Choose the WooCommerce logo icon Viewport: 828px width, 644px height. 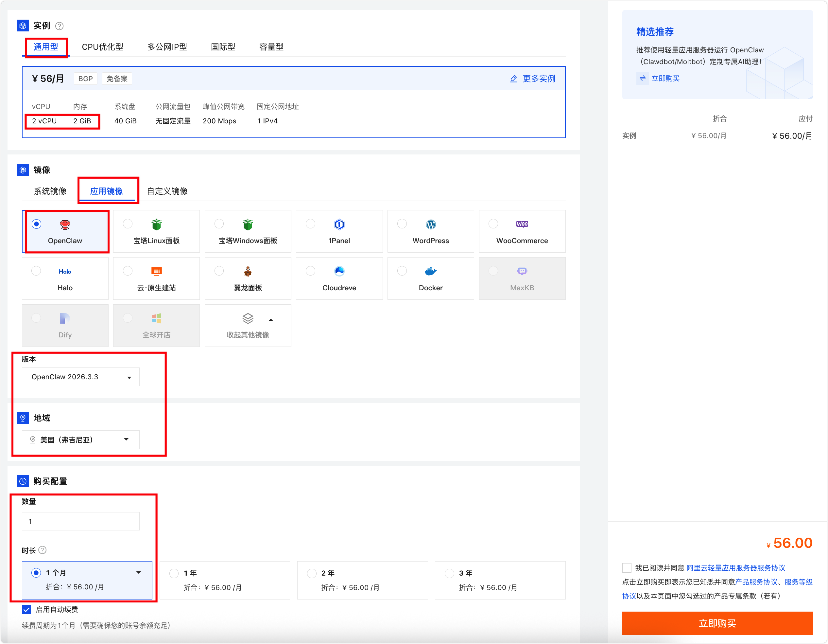pos(522,224)
